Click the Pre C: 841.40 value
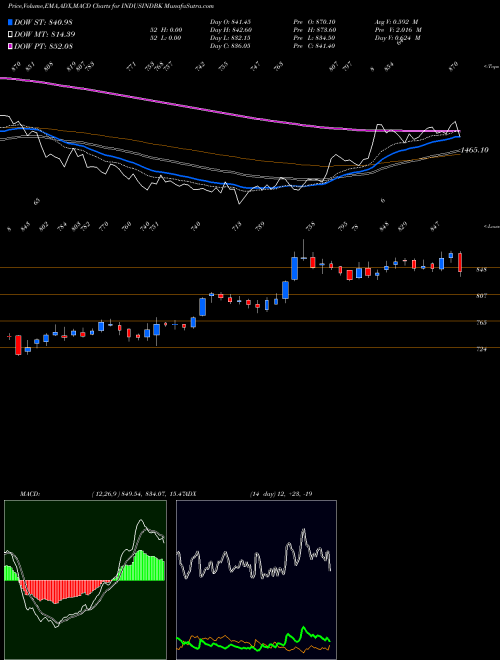Image resolution: width=500 pixels, height=660 pixels. 314,46
